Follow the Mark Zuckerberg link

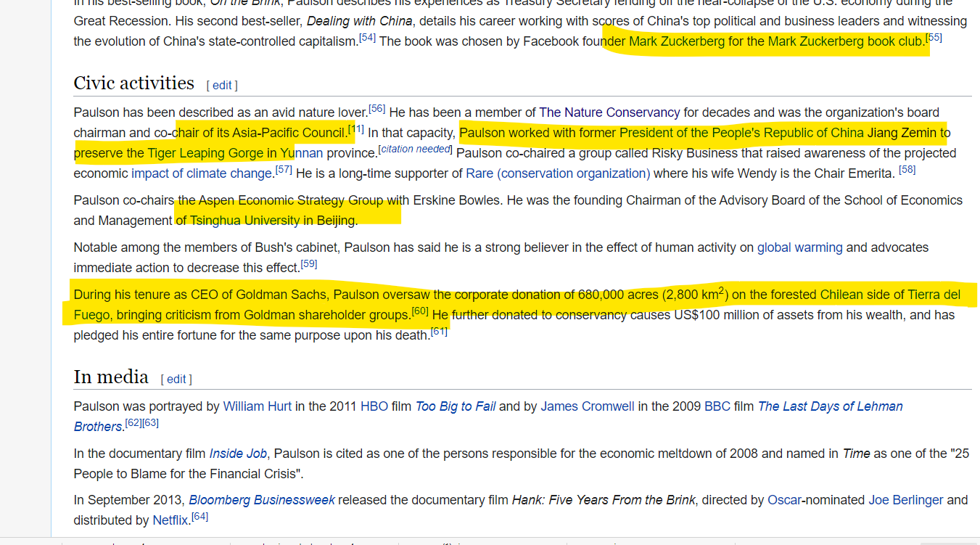pos(677,41)
